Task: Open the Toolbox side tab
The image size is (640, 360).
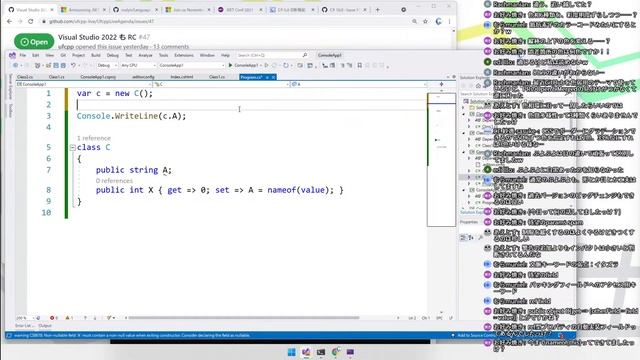Action: [x=10, y=110]
